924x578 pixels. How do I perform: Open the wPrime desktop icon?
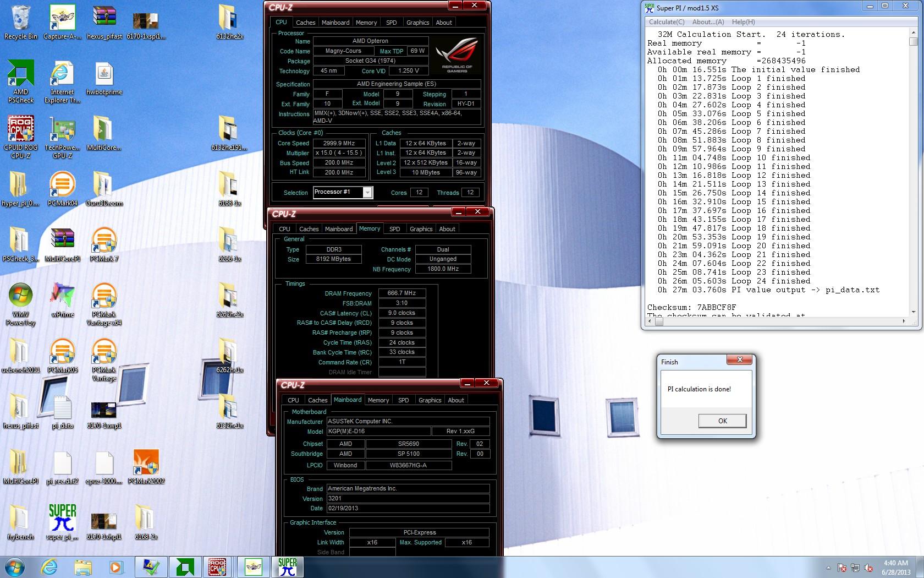click(62, 300)
